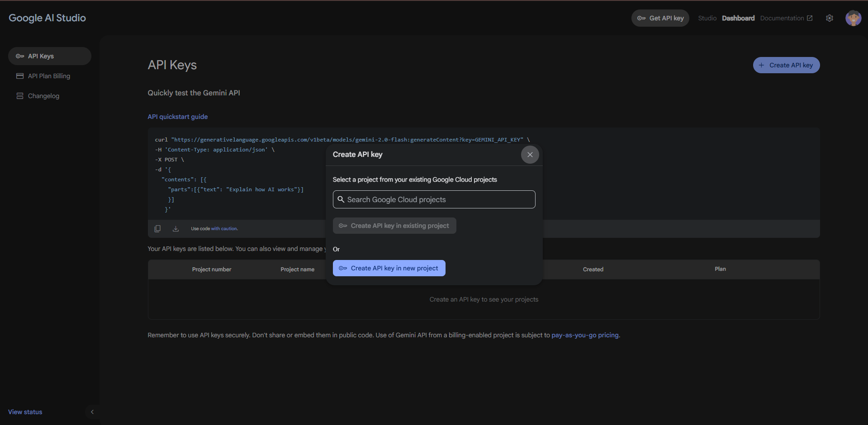
Task: Collapse the left sidebar chevron
Action: pyautogui.click(x=92, y=412)
